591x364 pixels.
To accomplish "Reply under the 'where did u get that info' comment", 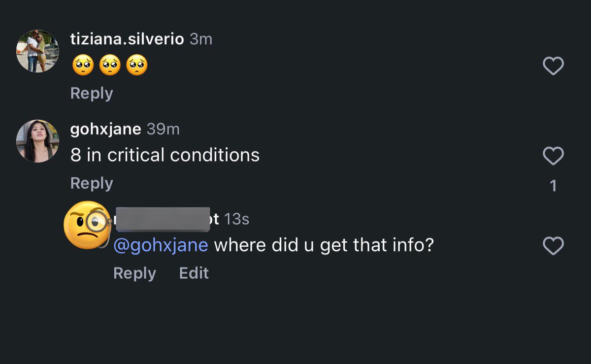I will coord(134,273).
